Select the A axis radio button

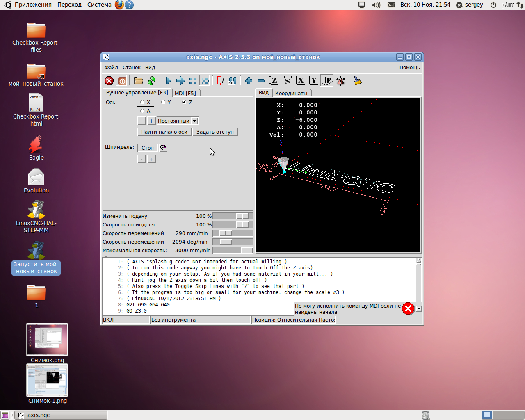coord(143,111)
